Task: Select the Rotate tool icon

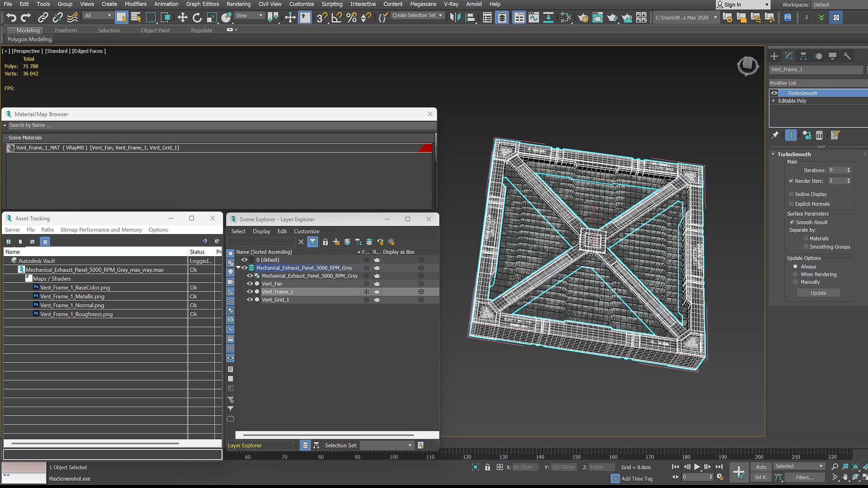Action: click(197, 18)
